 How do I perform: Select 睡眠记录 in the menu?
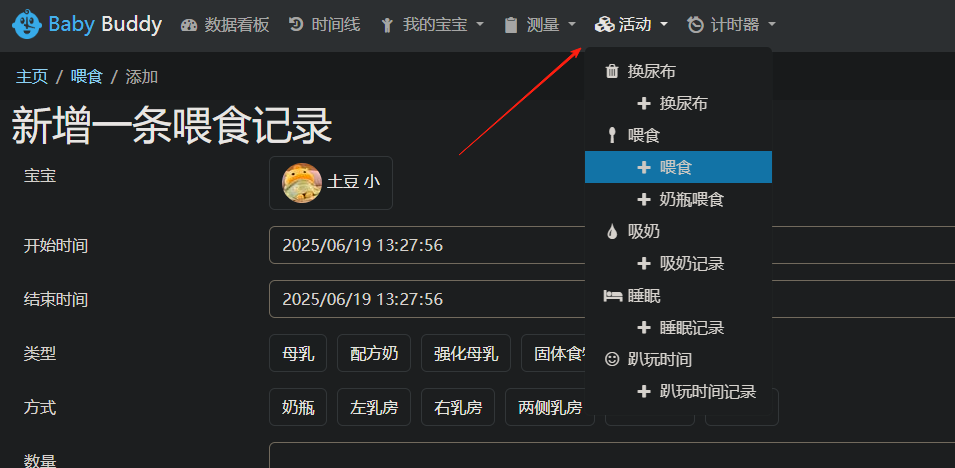[x=678, y=328]
